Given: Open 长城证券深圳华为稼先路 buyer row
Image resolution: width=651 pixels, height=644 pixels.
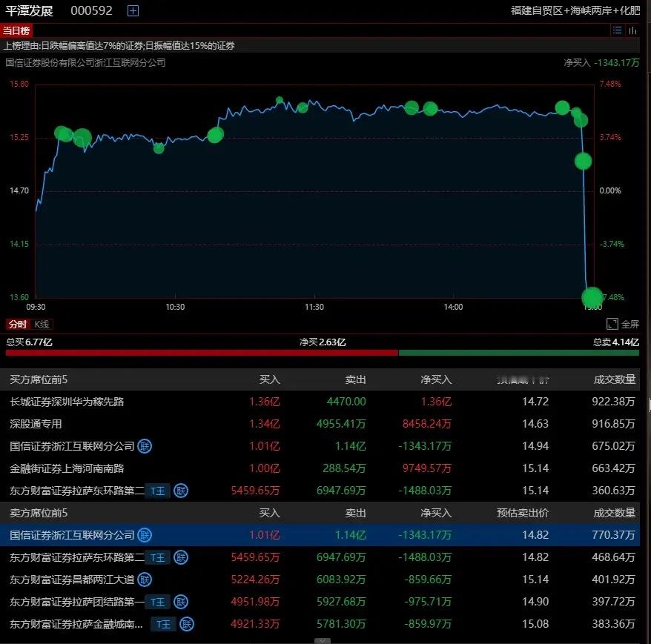Looking at the screenshot, I should point(320,402).
